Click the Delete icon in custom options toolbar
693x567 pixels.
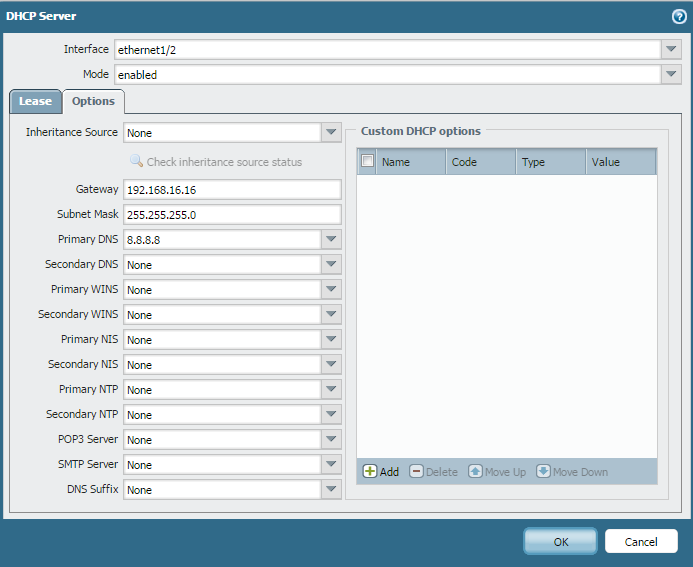pos(417,471)
